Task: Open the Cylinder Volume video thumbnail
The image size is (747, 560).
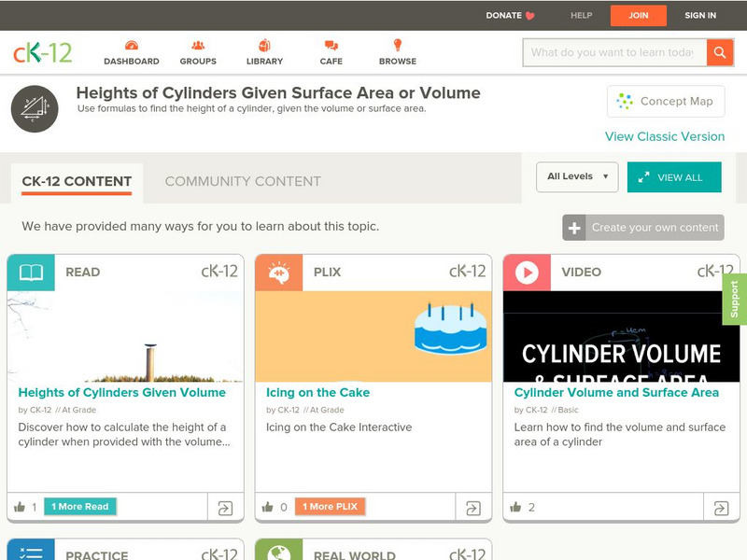Action: (x=621, y=337)
